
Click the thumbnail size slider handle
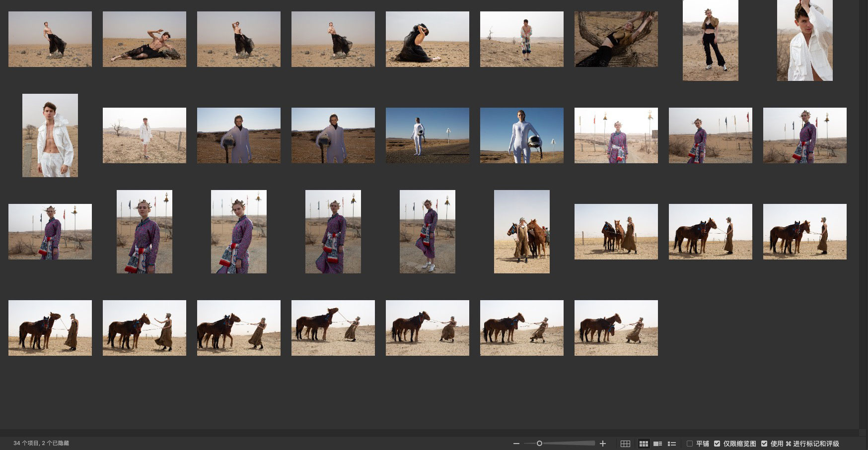539,444
